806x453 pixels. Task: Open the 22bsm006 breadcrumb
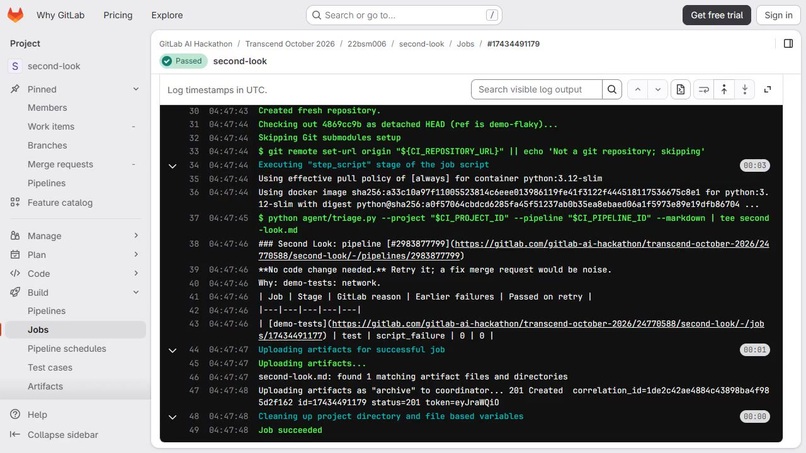coord(367,44)
